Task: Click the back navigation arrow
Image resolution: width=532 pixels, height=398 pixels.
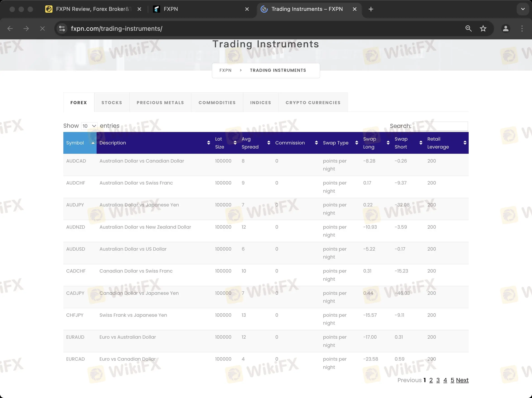Action: pos(10,29)
